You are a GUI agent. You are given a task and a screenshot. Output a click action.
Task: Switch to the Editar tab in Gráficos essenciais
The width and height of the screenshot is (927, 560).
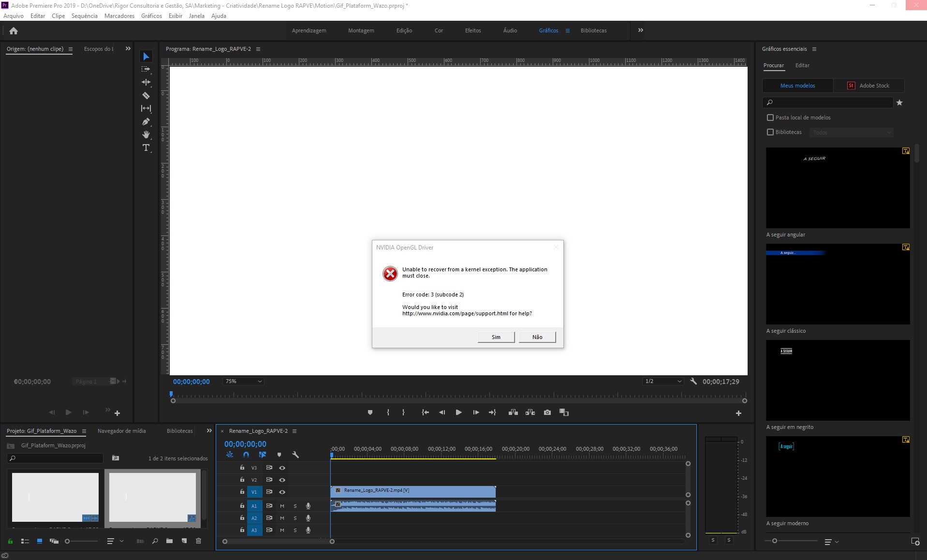(x=802, y=65)
